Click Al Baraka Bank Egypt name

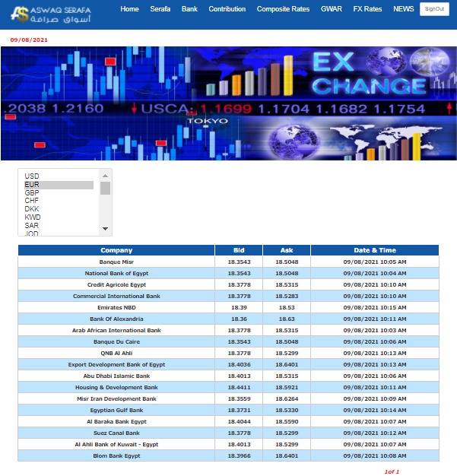coord(116,422)
